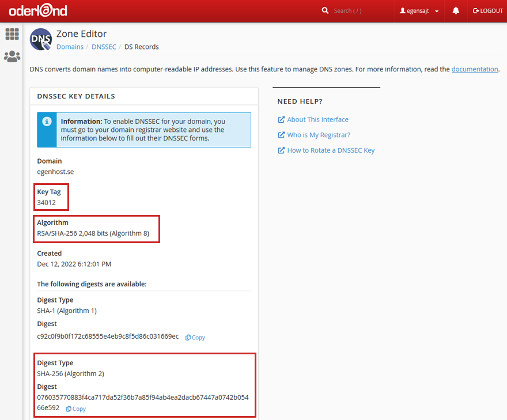Focus the Search field in the header
The image size is (507, 420).
(347, 11)
